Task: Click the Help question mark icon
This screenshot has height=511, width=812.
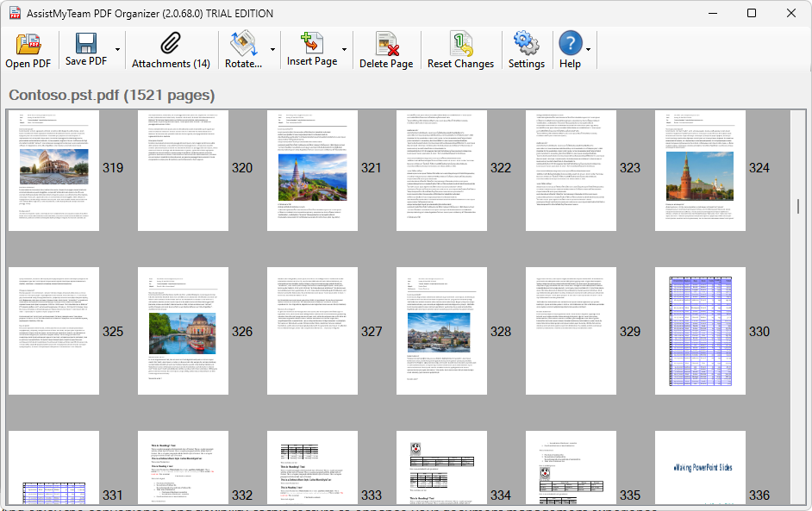Action: coord(570,43)
